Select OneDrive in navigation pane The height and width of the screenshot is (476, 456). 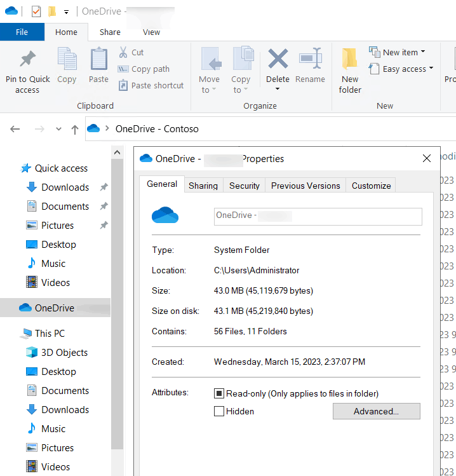click(x=55, y=308)
